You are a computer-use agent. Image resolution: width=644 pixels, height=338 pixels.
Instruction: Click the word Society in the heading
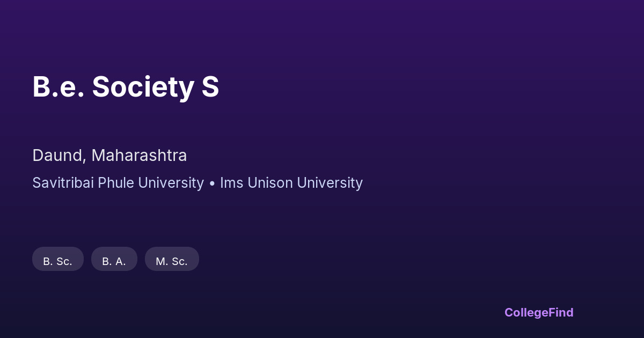click(x=142, y=87)
